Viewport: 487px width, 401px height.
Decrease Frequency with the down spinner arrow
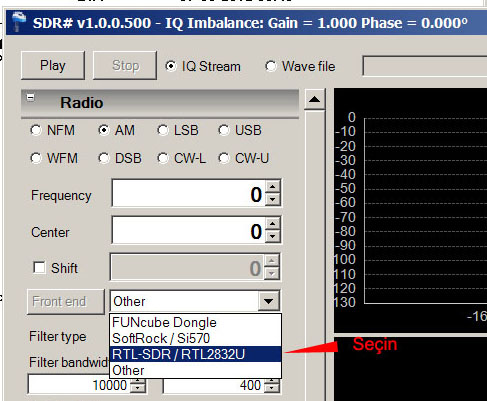point(273,199)
